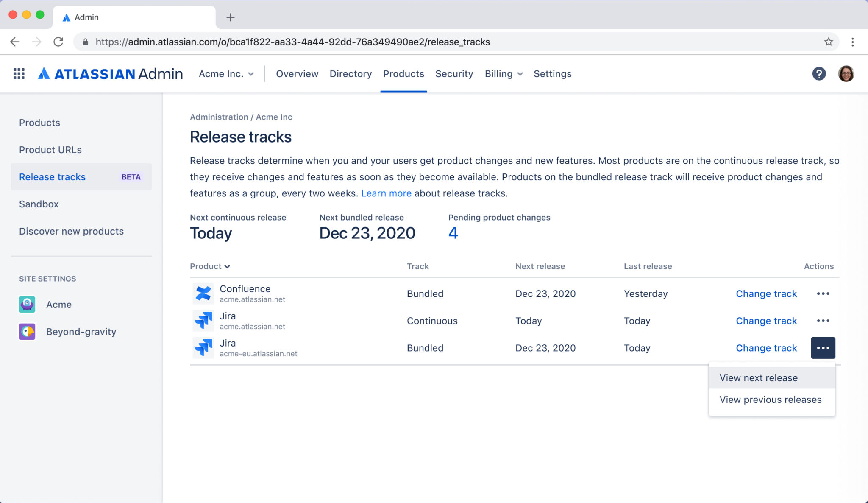This screenshot has height=503, width=868.
Task: Open more actions for Continuous Jira row
Action: pyautogui.click(x=823, y=321)
